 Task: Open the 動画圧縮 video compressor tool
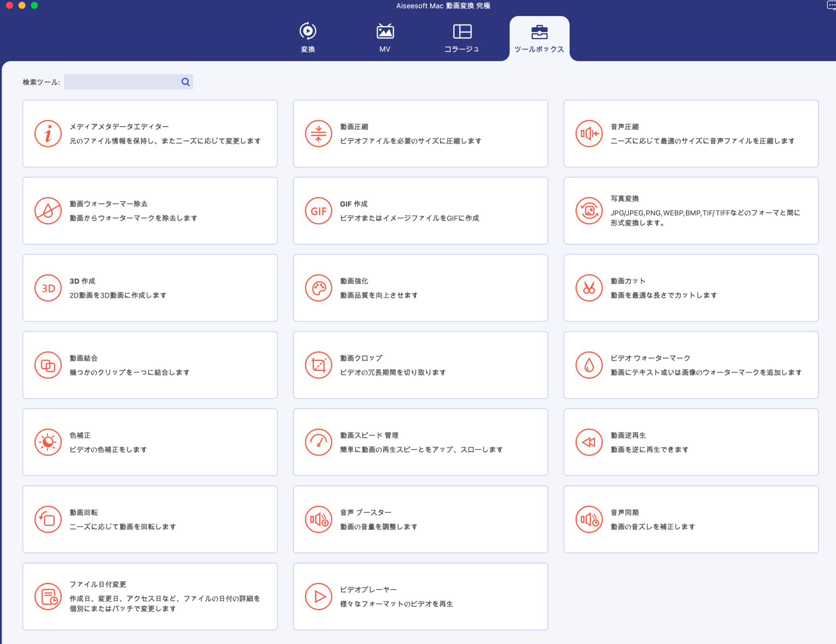(420, 133)
